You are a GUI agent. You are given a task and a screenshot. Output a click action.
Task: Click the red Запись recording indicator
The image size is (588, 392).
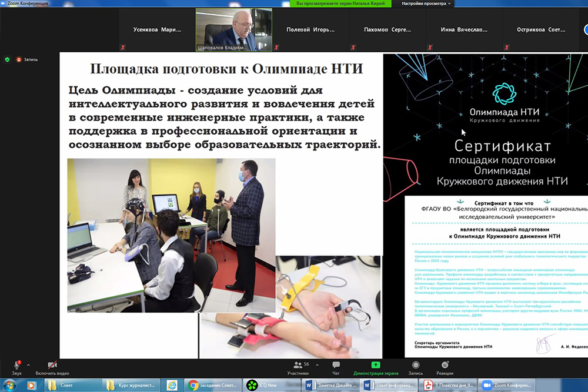(26, 59)
